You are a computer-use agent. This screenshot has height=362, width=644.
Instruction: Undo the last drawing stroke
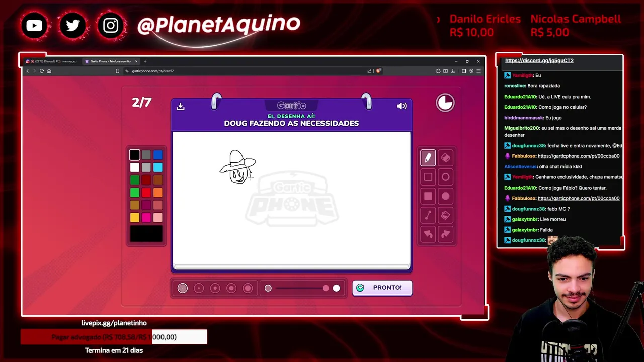[x=428, y=234]
